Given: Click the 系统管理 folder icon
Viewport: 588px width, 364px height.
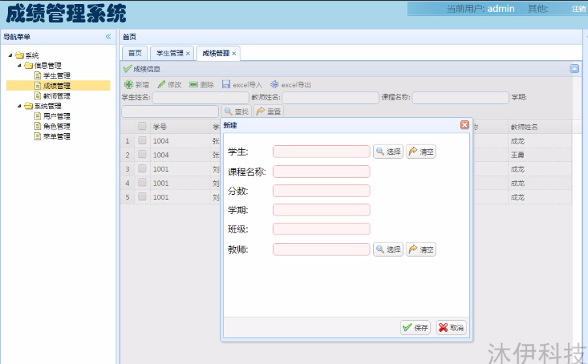Looking at the screenshot, I should point(29,106).
